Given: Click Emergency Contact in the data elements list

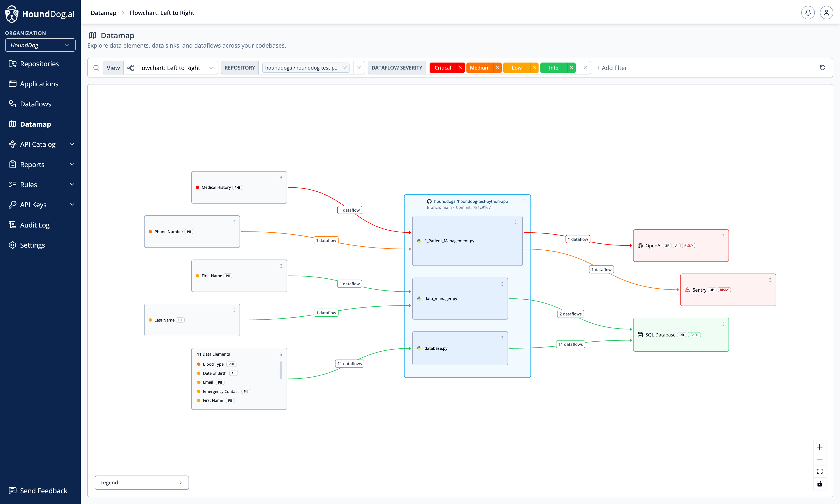Looking at the screenshot, I should (x=221, y=391).
